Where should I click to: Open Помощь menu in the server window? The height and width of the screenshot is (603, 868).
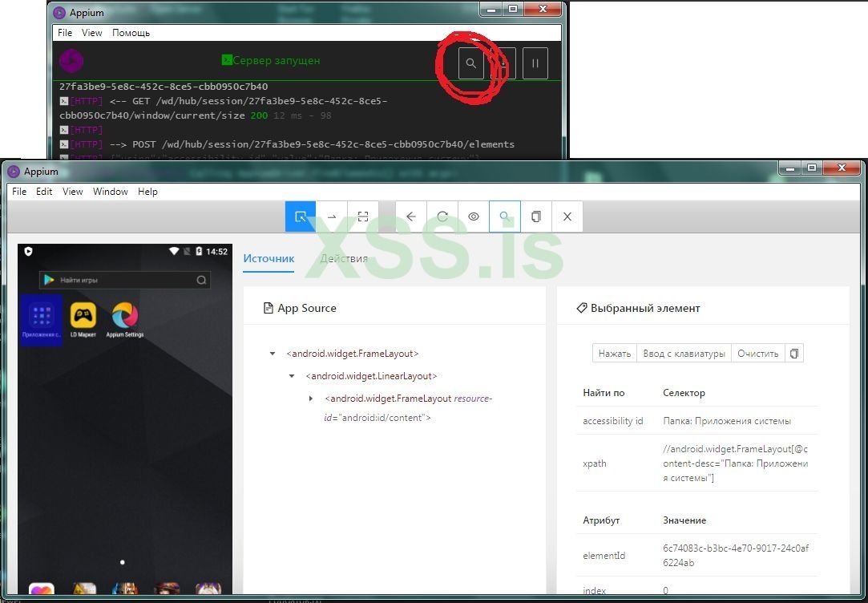(x=131, y=33)
